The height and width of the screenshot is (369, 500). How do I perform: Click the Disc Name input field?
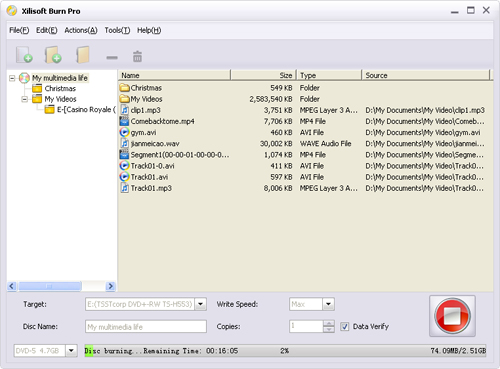146,327
